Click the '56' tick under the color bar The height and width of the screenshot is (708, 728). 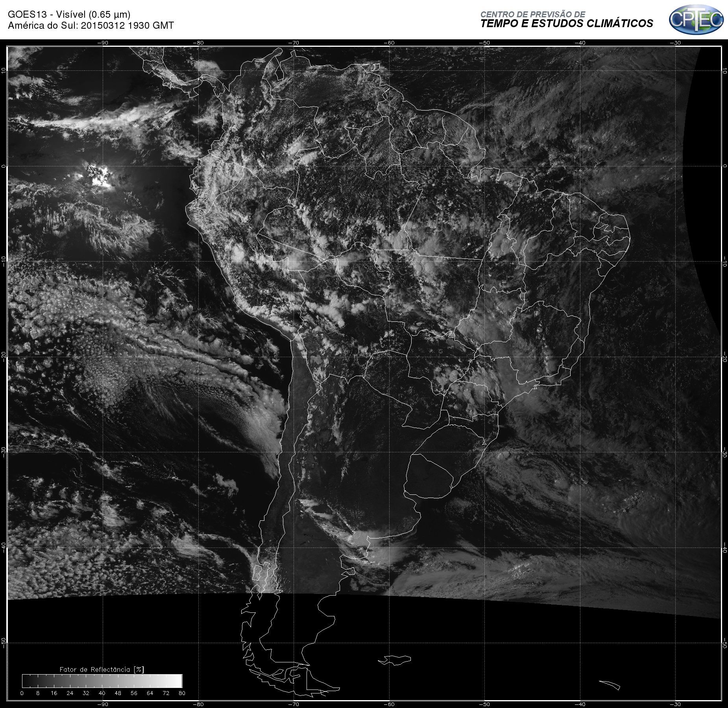coord(134,693)
